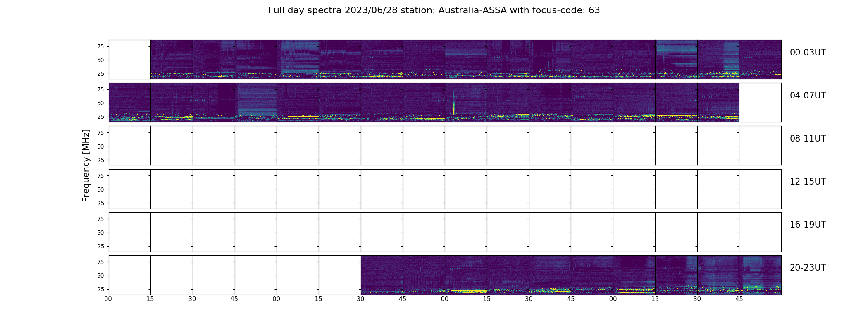Select the 75 MHz tick in 20-23UT row
Screen dimensions: 868x331
tap(100, 262)
